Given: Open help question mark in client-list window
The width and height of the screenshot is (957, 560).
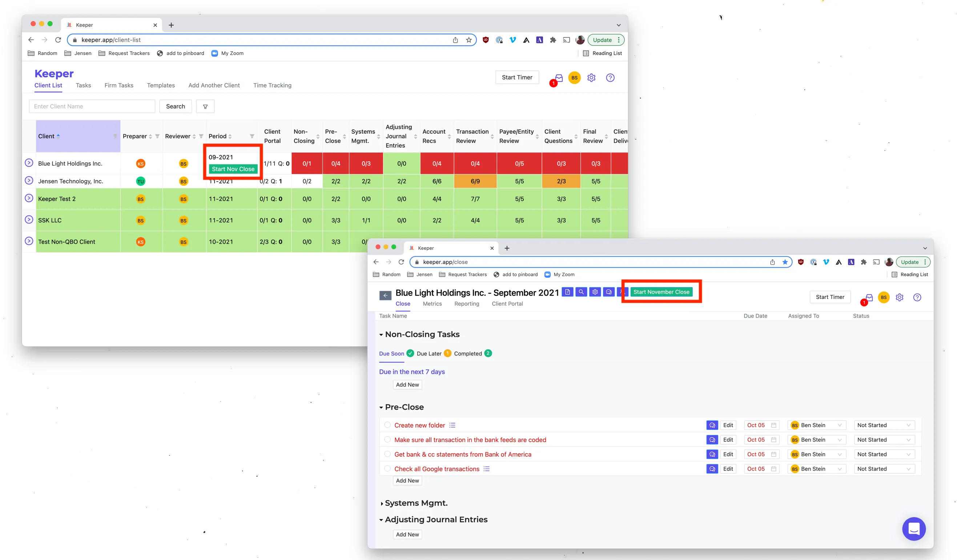Looking at the screenshot, I should coord(610,78).
